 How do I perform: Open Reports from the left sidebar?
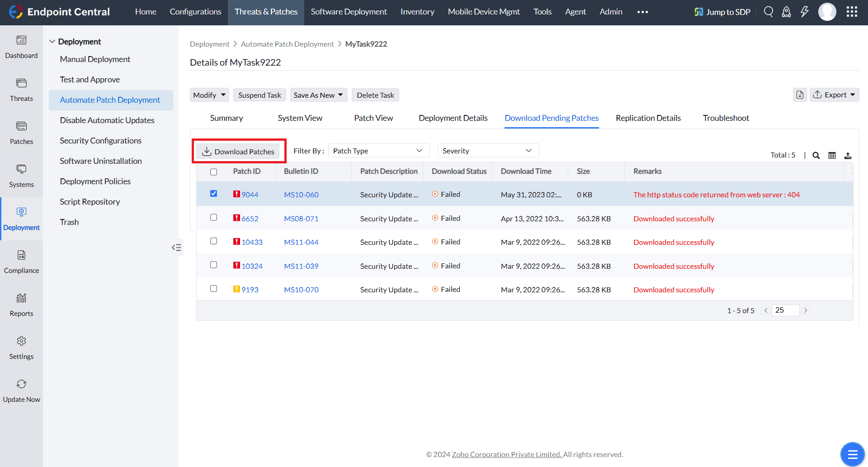(21, 305)
